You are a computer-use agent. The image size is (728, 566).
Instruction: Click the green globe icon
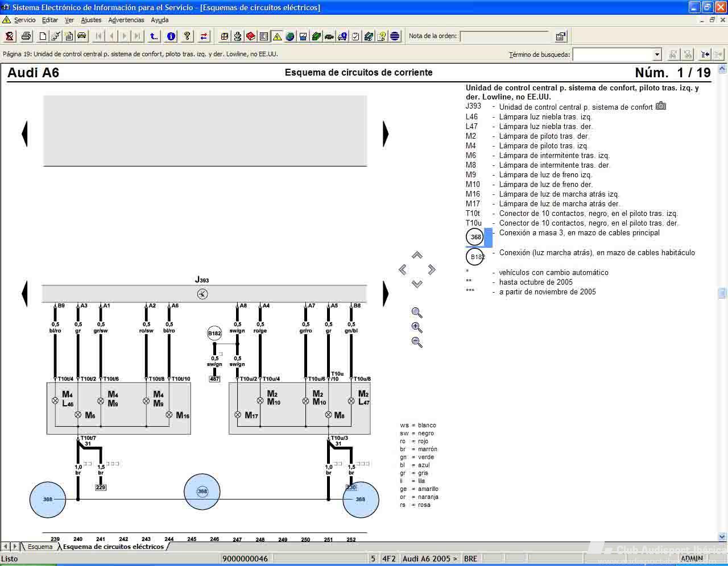pos(290,36)
